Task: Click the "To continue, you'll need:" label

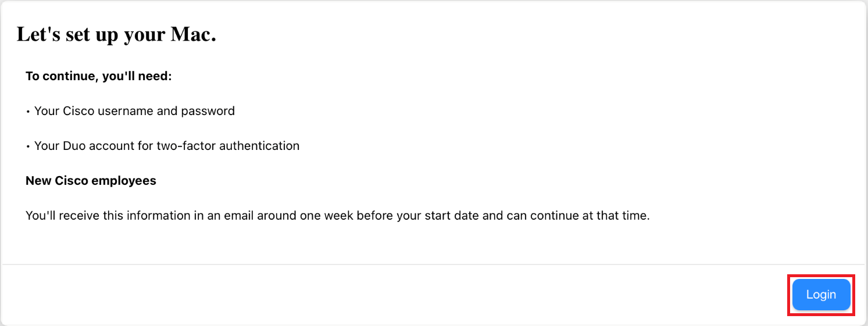Action: (99, 76)
